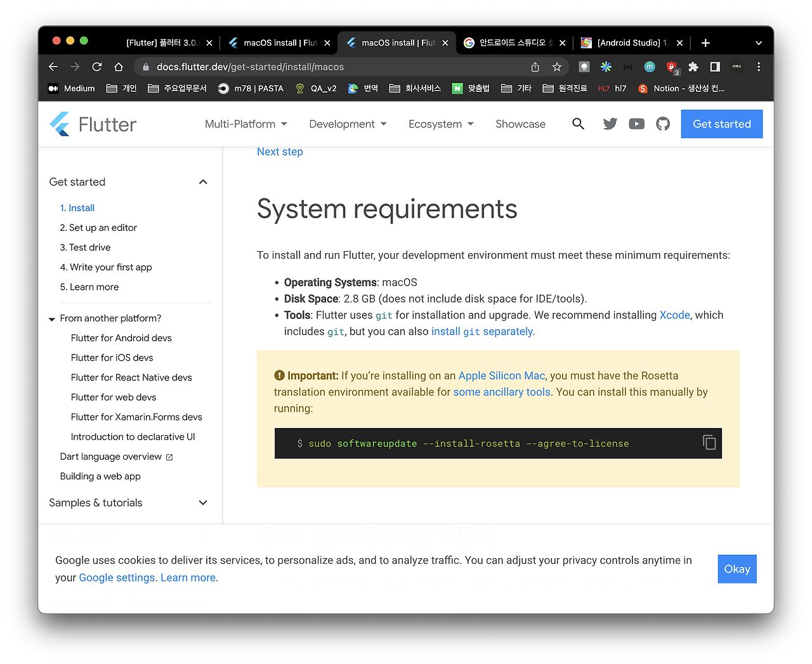
Task: Open Flutter's Twitter page icon
Action: coord(610,124)
